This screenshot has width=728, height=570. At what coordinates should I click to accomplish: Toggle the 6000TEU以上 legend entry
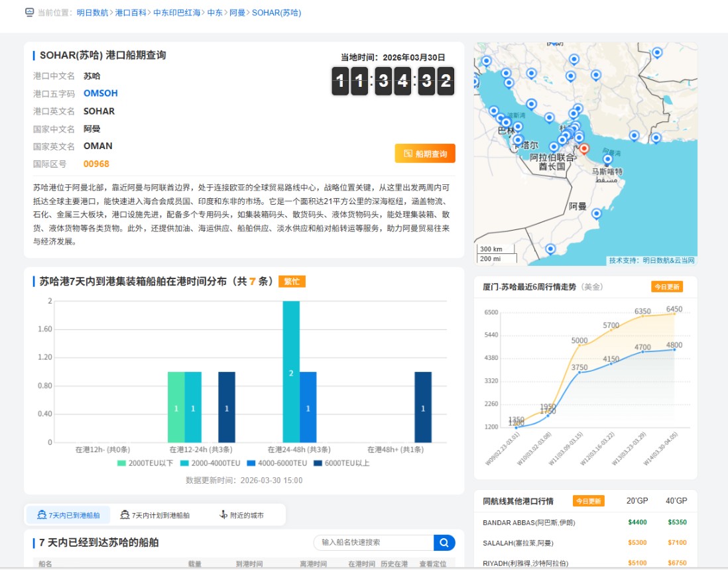pos(341,463)
